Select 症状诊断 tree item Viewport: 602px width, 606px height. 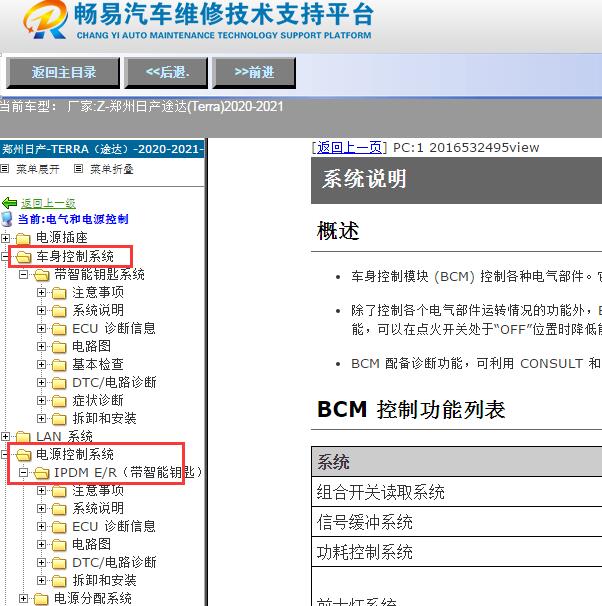[x=98, y=400]
